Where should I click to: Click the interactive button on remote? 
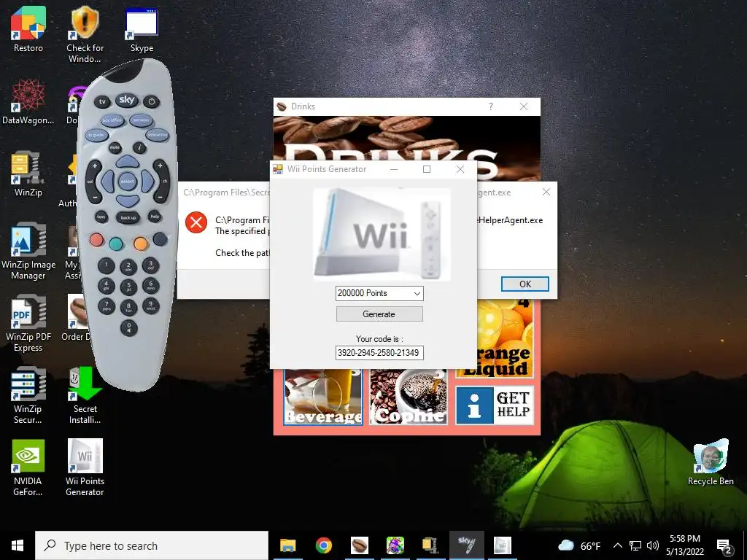158,135
